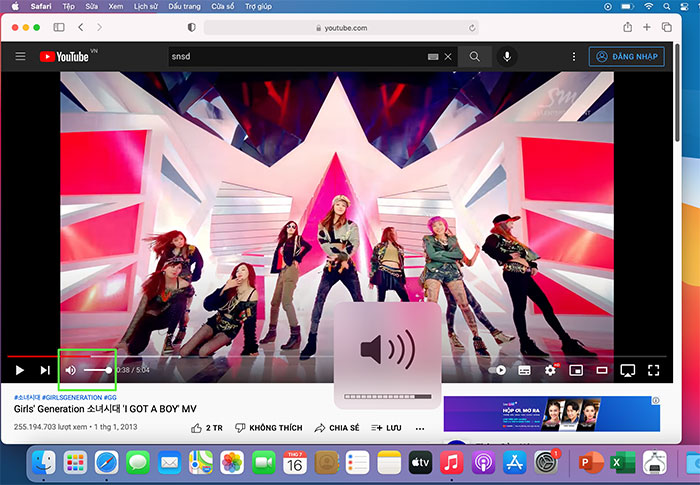This screenshot has height=485, width=700.
Task: Clear the search text with X
Action: pyautogui.click(x=448, y=57)
